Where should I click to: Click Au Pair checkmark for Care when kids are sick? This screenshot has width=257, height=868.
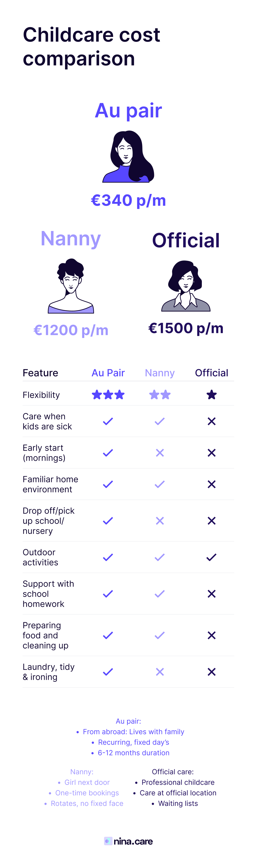(x=108, y=421)
